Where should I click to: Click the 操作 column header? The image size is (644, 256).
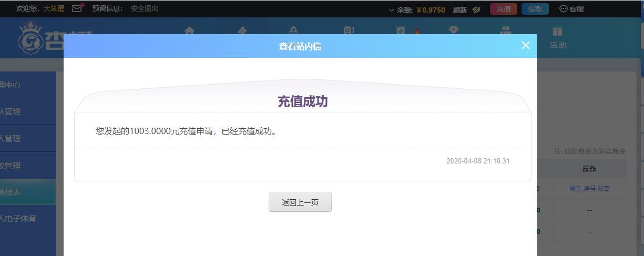[589, 169]
